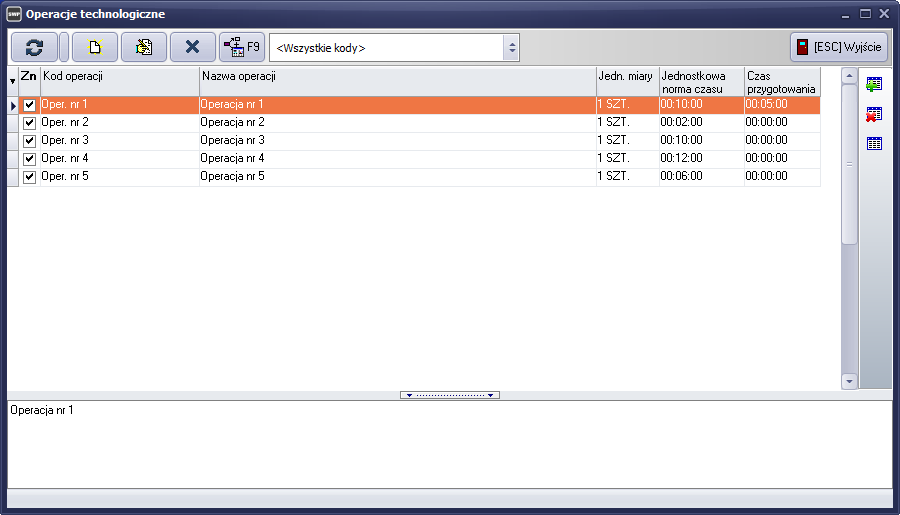Viewport: 900px width, 515px height.
Task: Click the plain table grid view icon
Action: [x=874, y=143]
